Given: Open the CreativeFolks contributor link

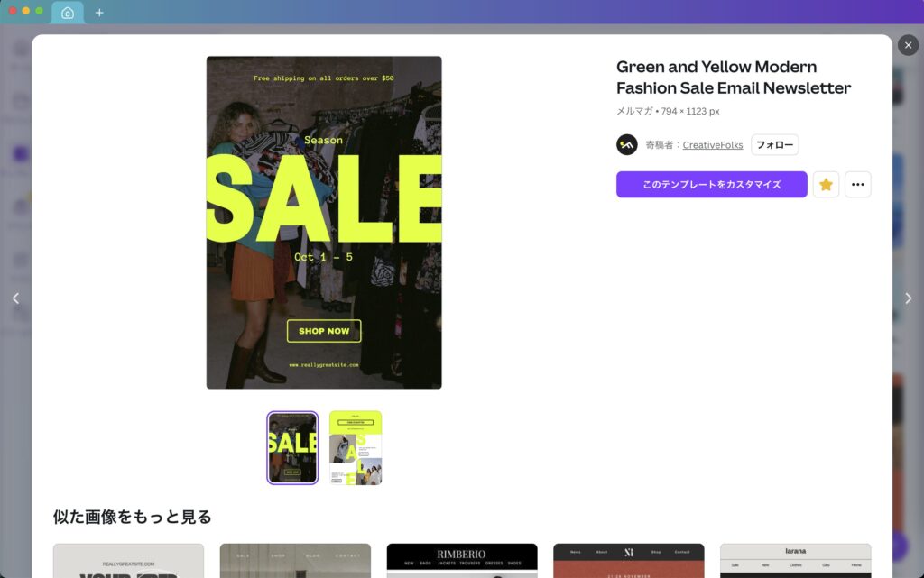Looking at the screenshot, I should pyautogui.click(x=713, y=145).
